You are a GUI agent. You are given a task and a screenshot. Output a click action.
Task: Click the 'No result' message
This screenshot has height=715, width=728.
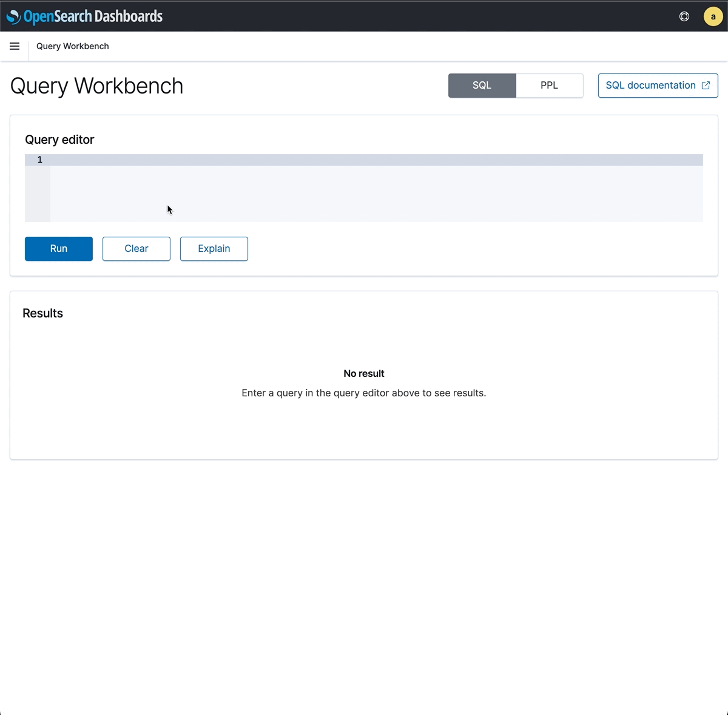pyautogui.click(x=364, y=373)
